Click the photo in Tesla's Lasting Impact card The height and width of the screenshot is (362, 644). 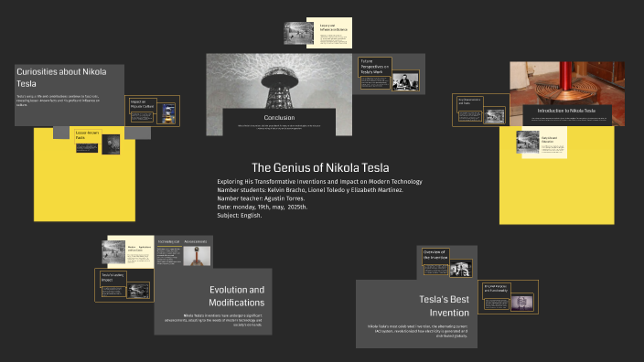(x=138, y=291)
